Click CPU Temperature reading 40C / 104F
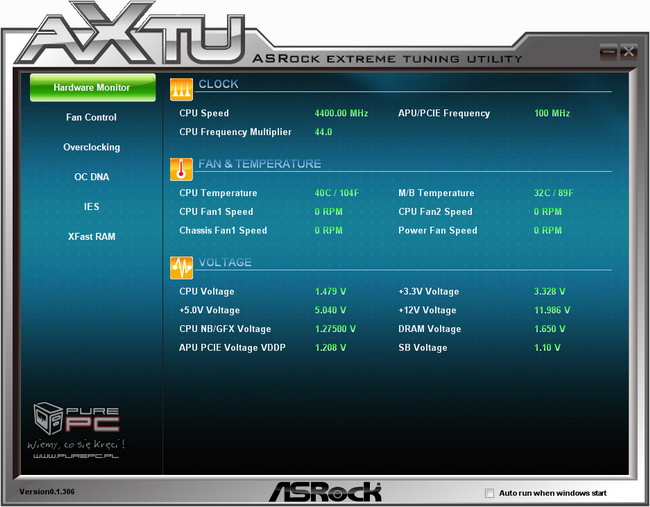The width and height of the screenshot is (650, 507). (337, 193)
